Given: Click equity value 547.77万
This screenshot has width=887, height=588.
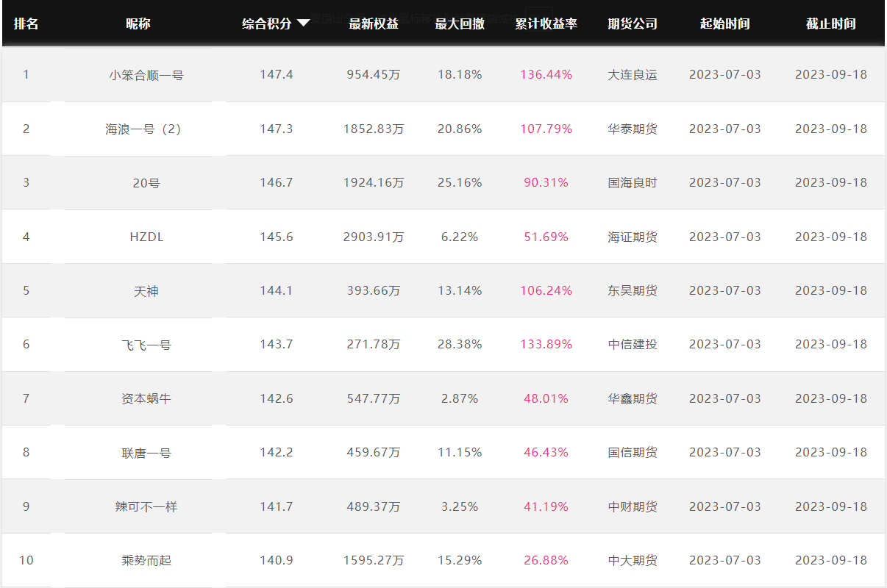Looking at the screenshot, I should coord(374,398).
